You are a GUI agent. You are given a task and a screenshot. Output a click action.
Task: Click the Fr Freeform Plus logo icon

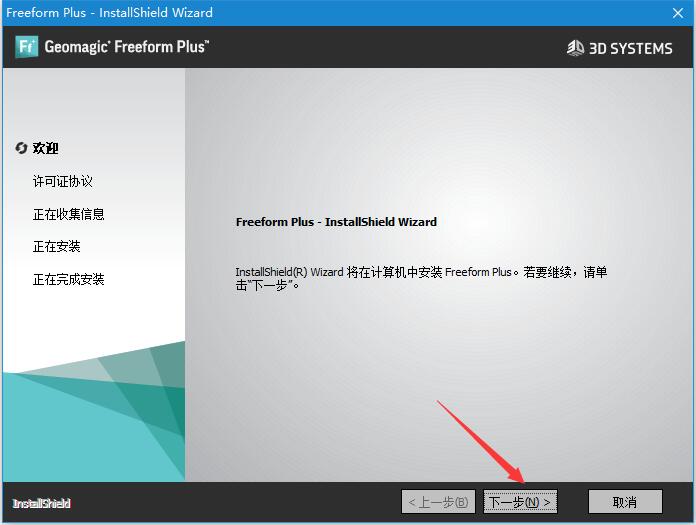[x=26, y=47]
